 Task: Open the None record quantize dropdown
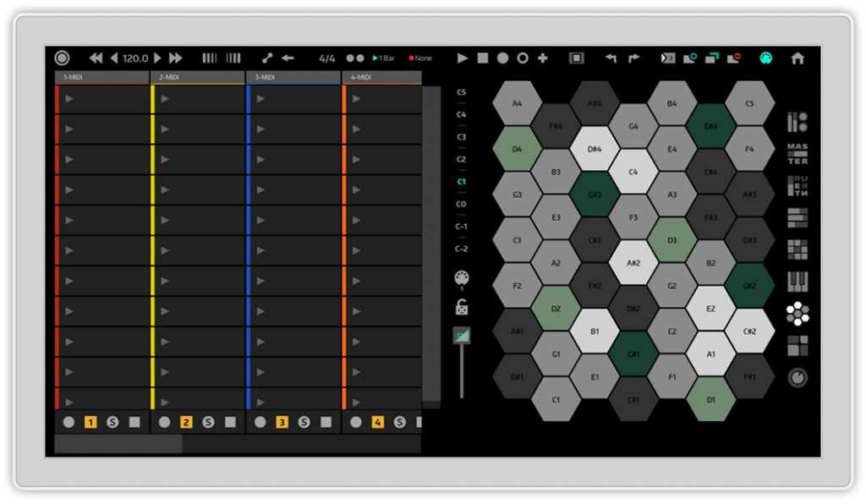pos(420,58)
